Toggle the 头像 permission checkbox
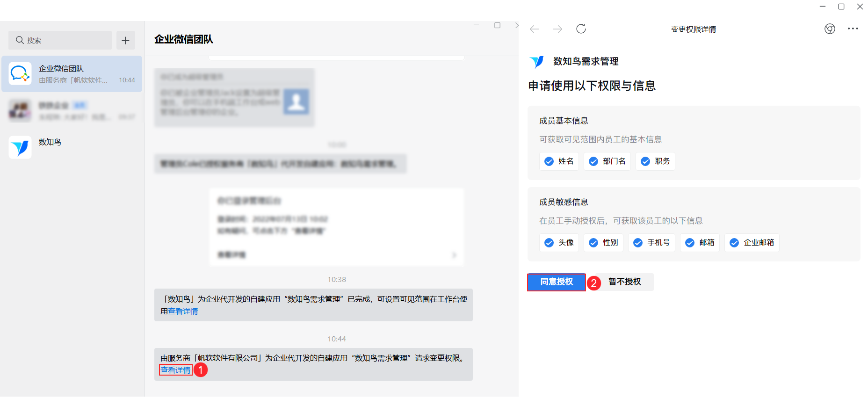The height and width of the screenshot is (420, 868). coord(549,243)
